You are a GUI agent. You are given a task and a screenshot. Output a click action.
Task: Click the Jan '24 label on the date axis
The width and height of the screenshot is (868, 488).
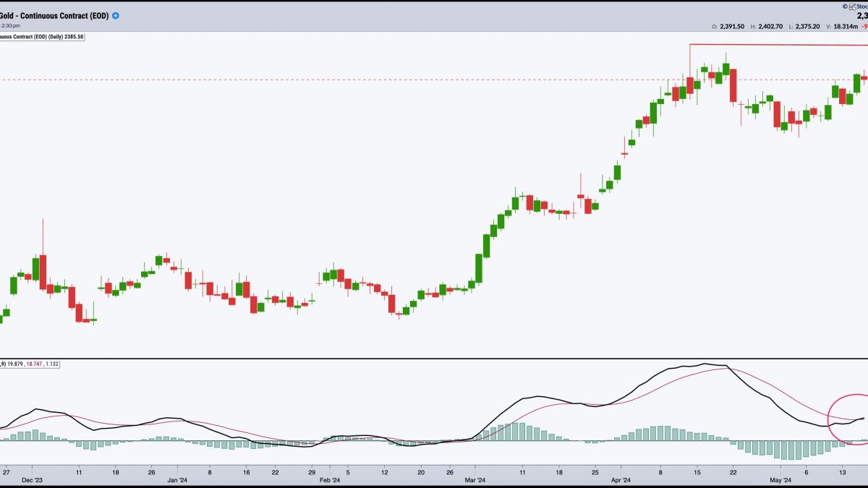coord(177,479)
